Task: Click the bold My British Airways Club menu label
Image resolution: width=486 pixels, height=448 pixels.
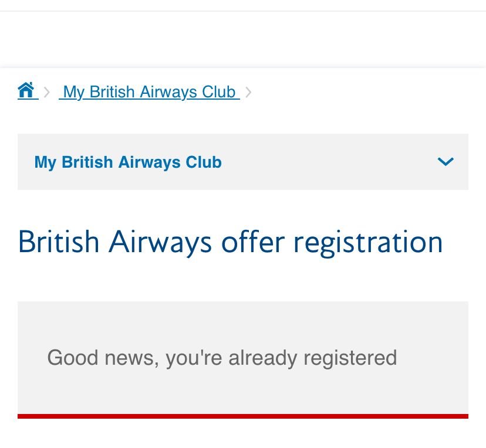Action: [128, 162]
